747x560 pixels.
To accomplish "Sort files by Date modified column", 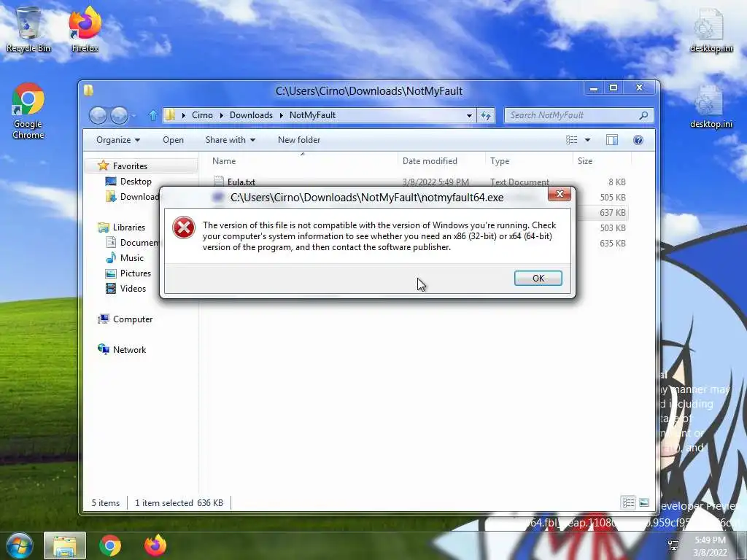I will pos(430,161).
